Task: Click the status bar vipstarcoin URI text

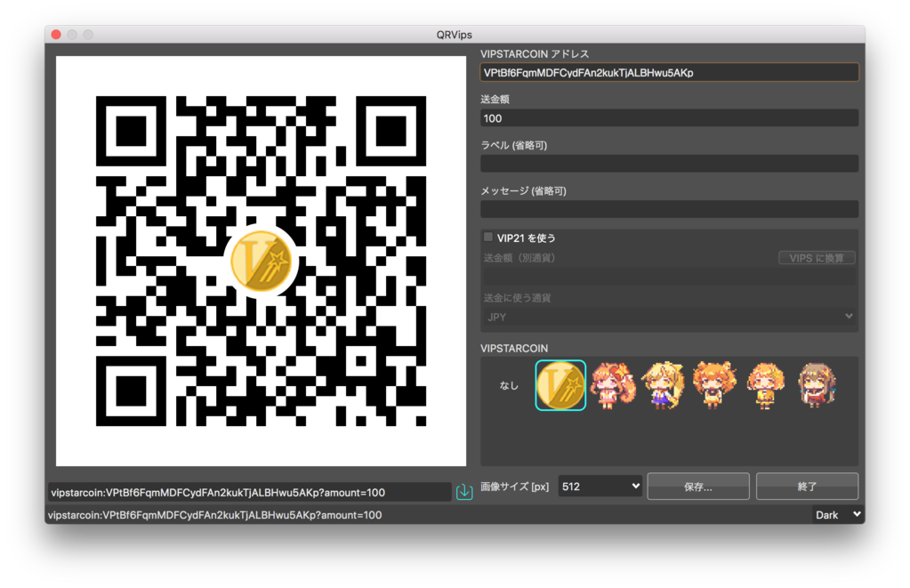Action: [x=214, y=515]
